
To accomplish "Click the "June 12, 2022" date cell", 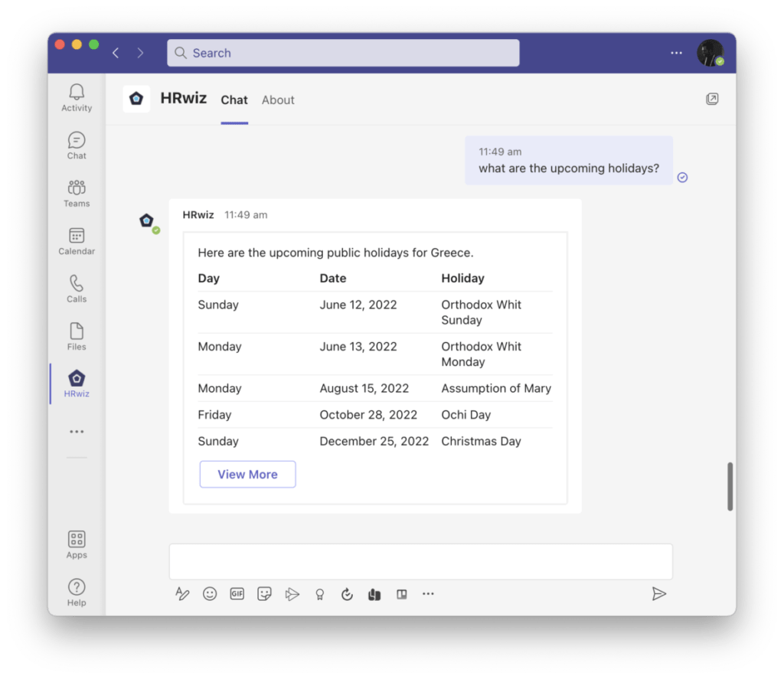I will (x=358, y=305).
